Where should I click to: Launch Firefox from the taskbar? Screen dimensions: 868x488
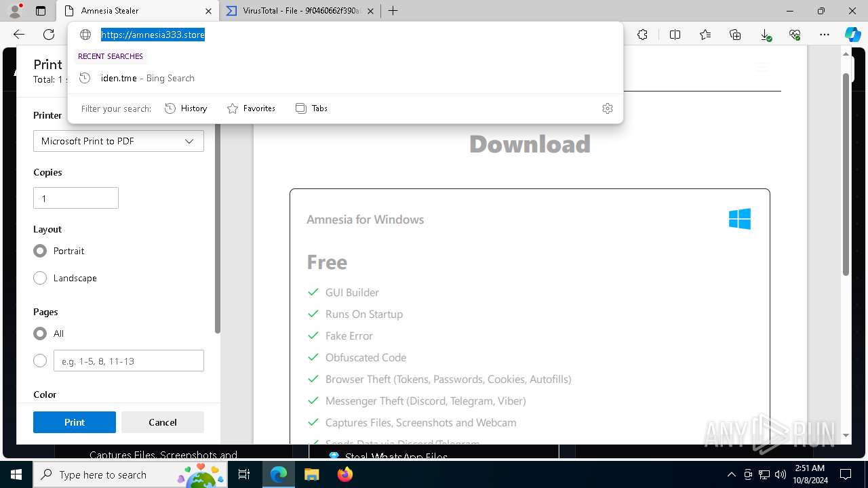(x=344, y=474)
